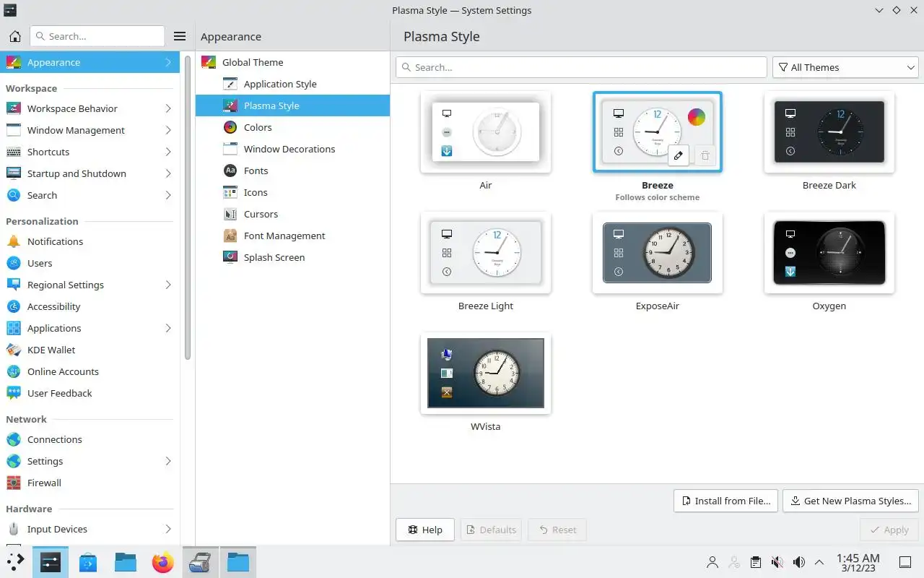Expand the Applications chevron

pyautogui.click(x=167, y=328)
